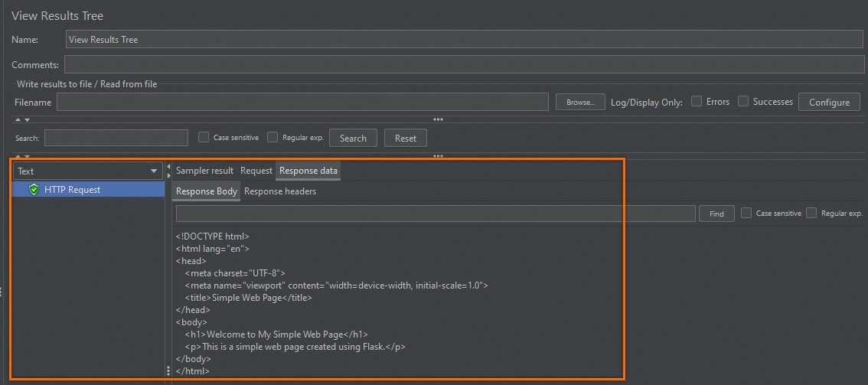Click the Find button
868x385 pixels.
coord(716,214)
